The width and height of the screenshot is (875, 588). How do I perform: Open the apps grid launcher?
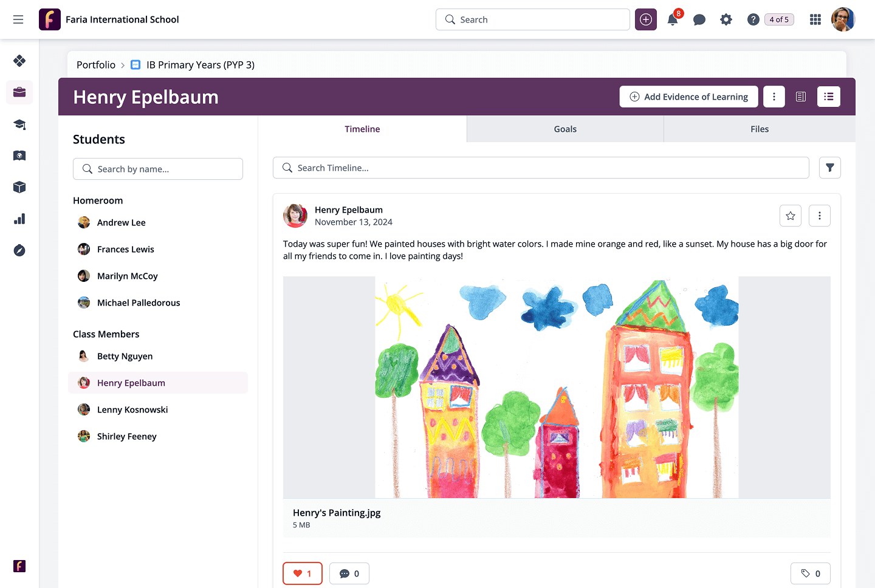pos(815,20)
